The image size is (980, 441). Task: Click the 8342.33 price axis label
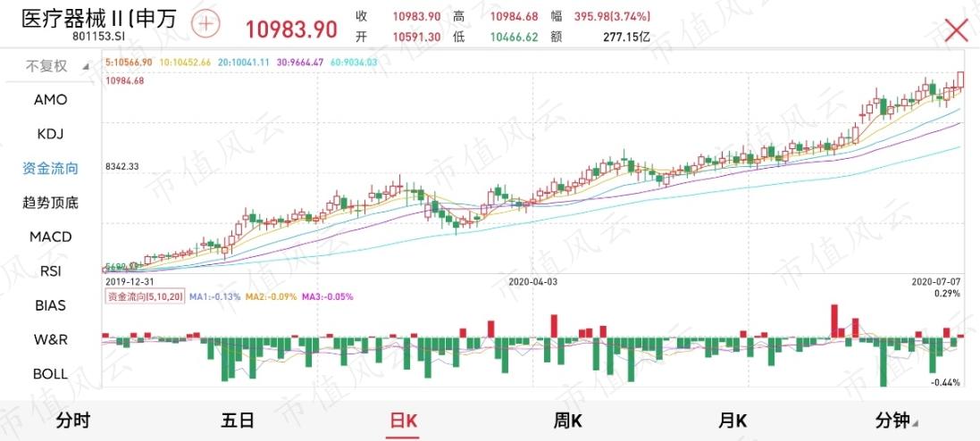121,167
